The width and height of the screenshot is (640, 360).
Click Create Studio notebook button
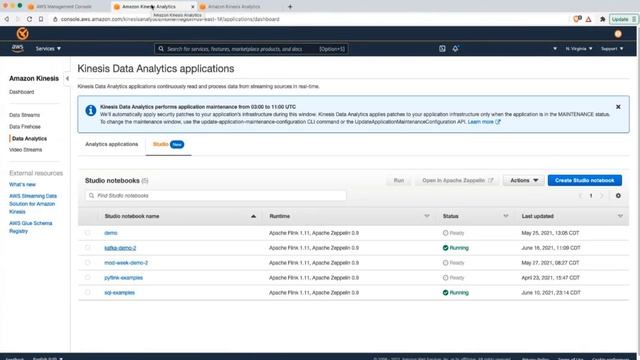[584, 180]
